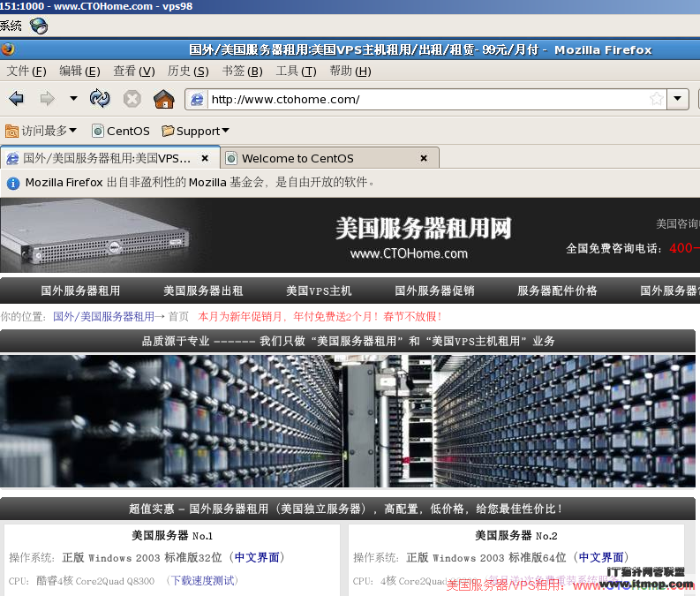The width and height of the screenshot is (700, 596).
Task: Click the 超值实惠 section header
Action: 348,509
